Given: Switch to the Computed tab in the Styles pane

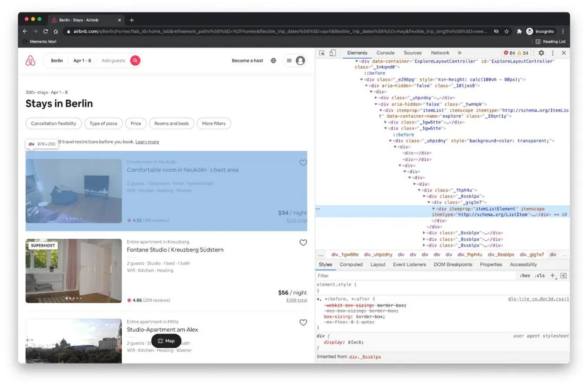Looking at the screenshot, I should (x=351, y=264).
